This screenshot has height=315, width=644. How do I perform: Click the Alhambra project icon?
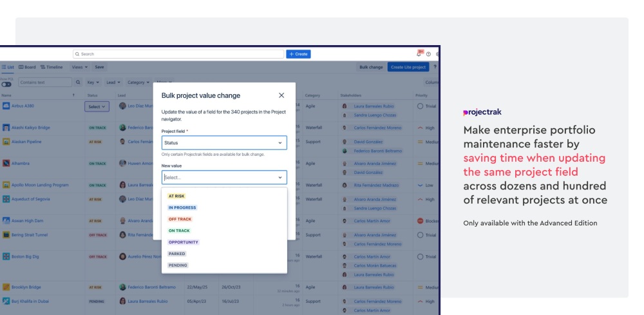pyautogui.click(x=6, y=164)
